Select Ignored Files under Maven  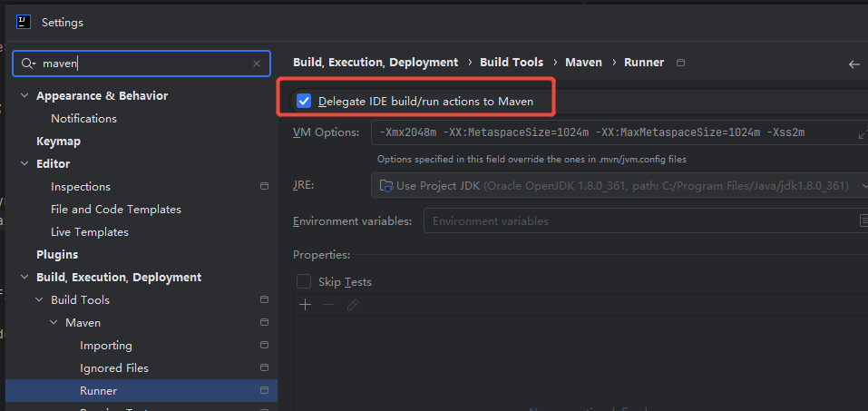click(x=114, y=368)
